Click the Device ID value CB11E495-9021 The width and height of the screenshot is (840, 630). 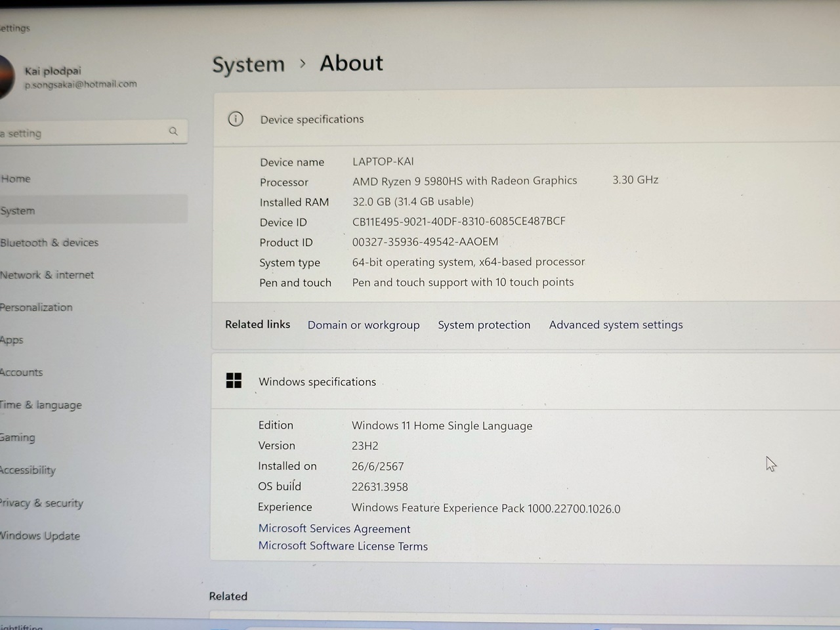pyautogui.click(x=459, y=221)
